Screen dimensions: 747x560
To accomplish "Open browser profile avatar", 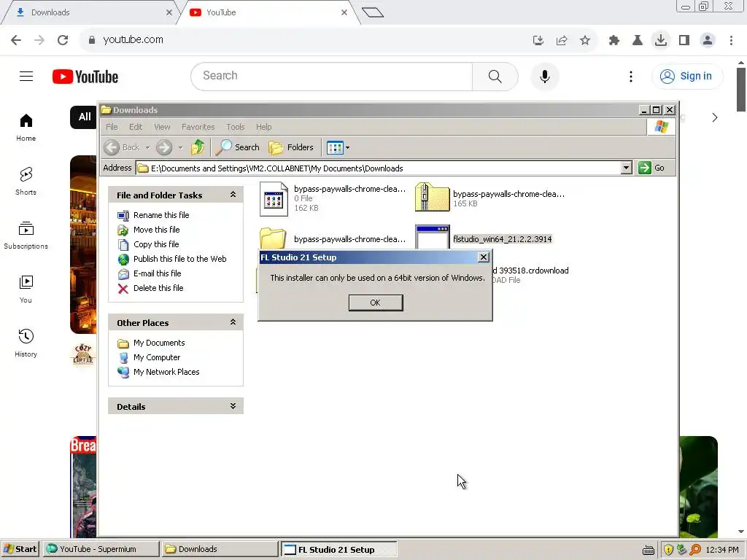I will (708, 41).
